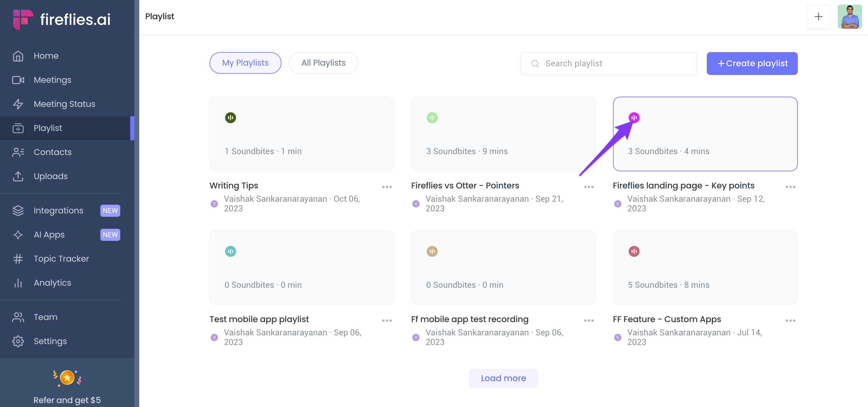Click the Create playlist button

click(752, 63)
